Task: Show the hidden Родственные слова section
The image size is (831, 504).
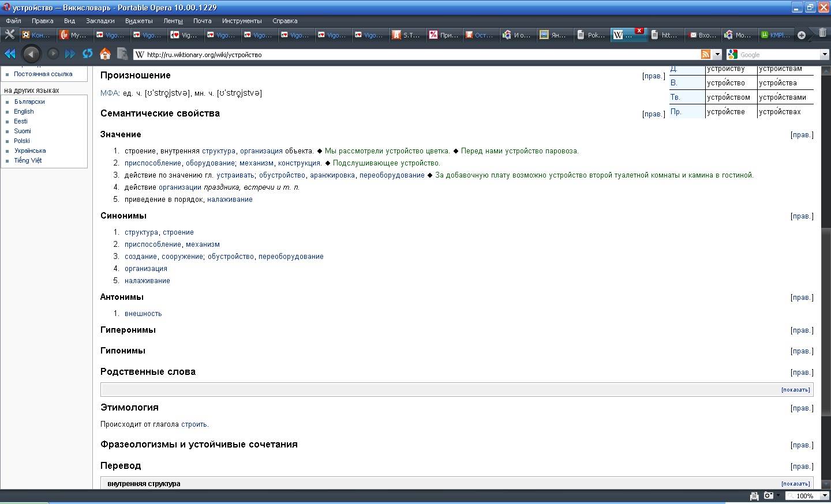Action: point(795,390)
